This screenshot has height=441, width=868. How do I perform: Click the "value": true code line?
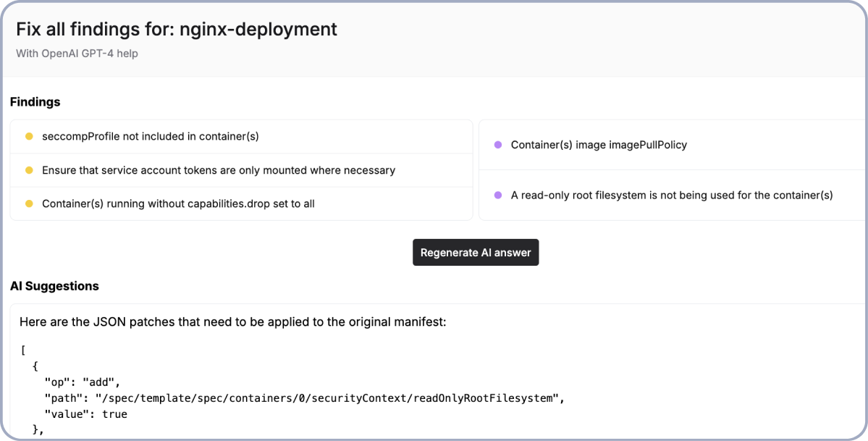click(x=85, y=414)
